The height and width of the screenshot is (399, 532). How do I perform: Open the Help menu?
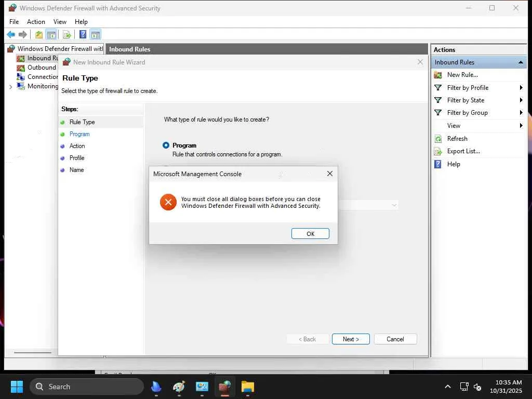[81, 22]
